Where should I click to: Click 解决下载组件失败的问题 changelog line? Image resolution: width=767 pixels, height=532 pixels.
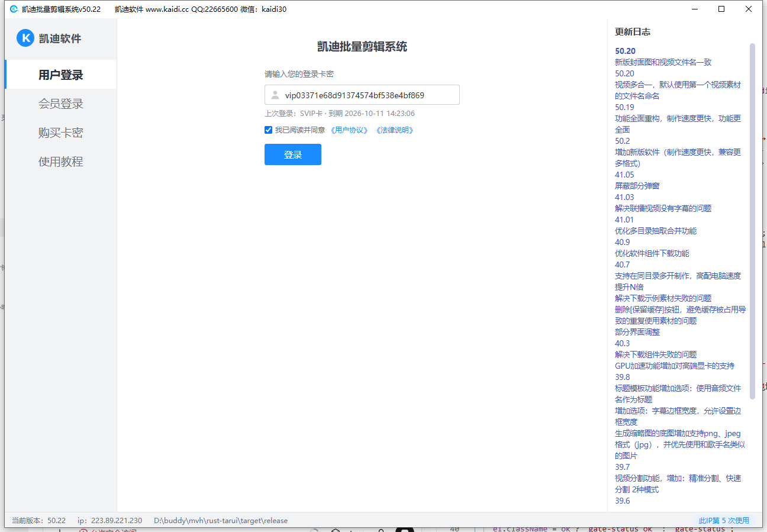tap(656, 354)
